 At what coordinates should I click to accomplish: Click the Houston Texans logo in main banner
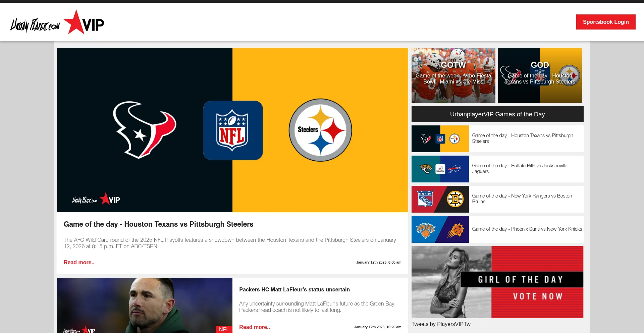144,130
